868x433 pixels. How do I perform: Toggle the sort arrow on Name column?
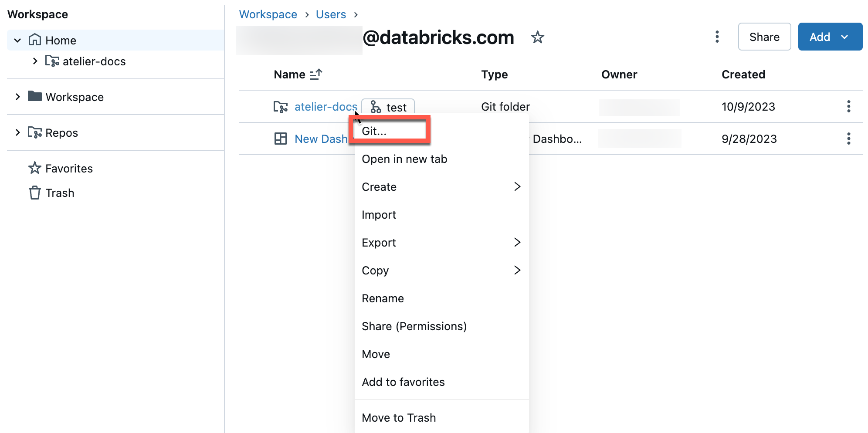click(315, 74)
